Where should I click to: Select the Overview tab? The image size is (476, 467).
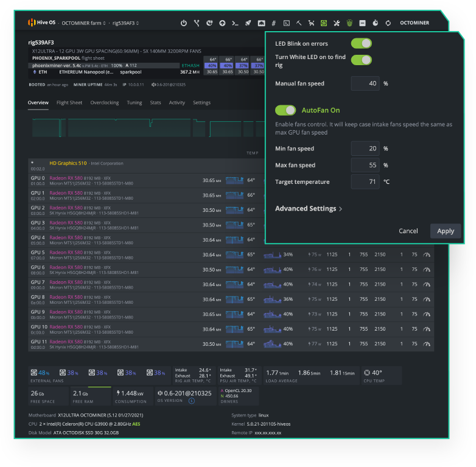(x=38, y=103)
